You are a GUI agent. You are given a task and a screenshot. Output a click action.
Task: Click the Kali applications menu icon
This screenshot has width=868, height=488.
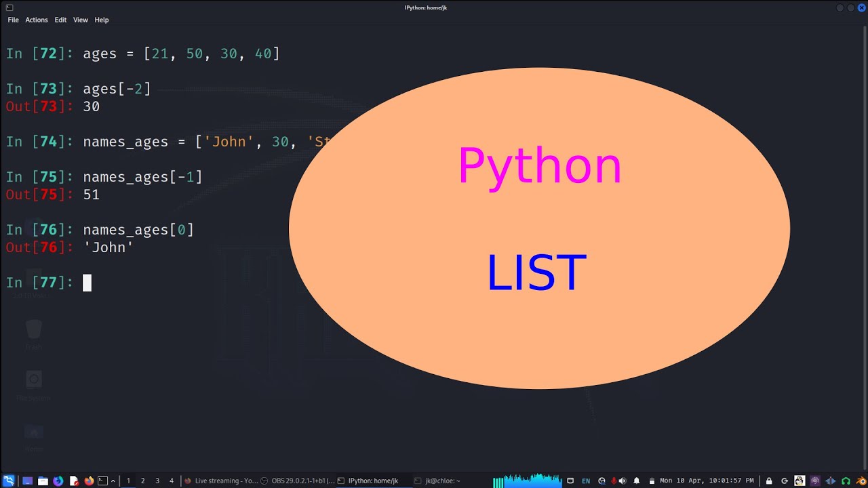point(8,481)
